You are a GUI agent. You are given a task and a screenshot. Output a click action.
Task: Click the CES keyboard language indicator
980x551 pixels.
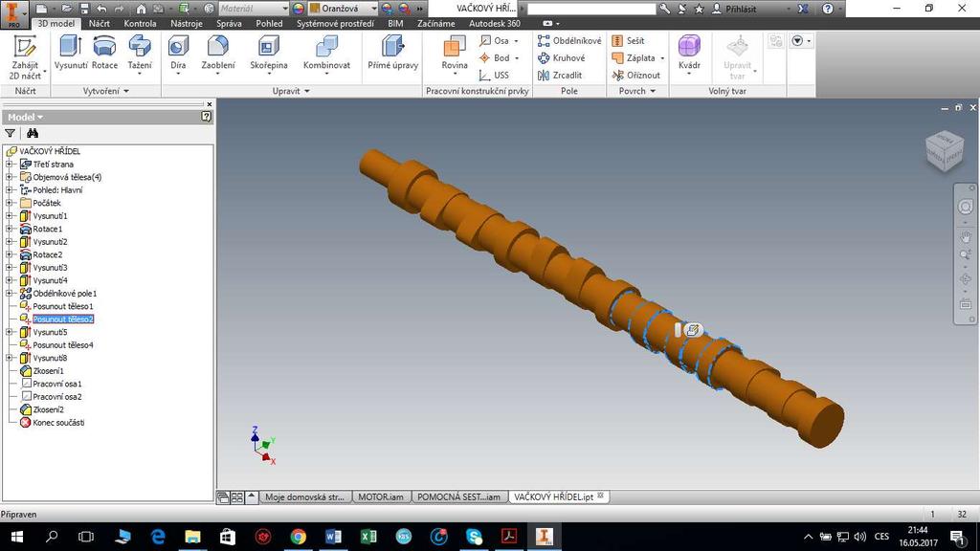coord(881,537)
